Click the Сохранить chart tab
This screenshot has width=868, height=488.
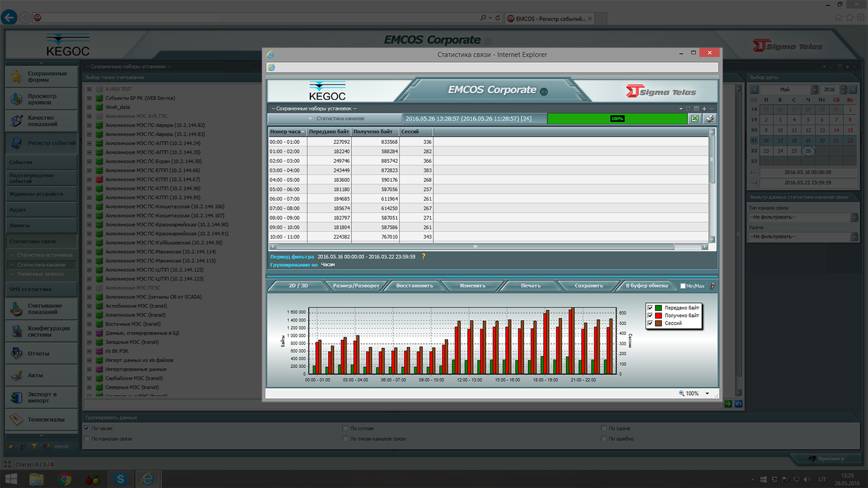click(x=589, y=286)
